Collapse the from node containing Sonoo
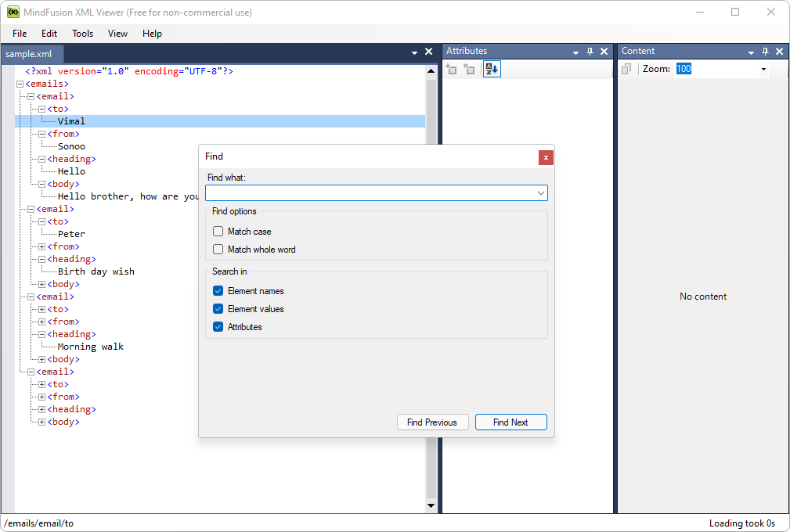This screenshot has width=790, height=532. pos(41,135)
